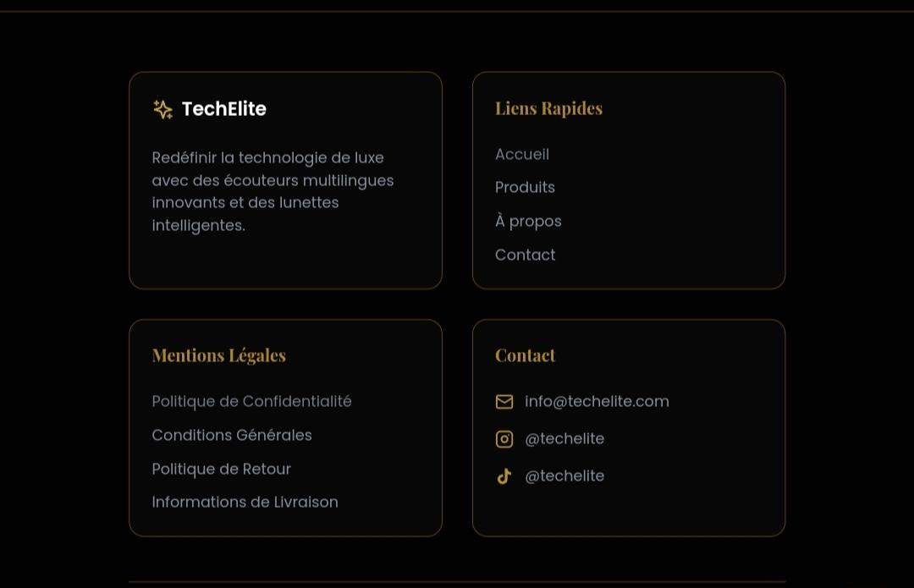Open Politique de Confidentialité
Viewport: 914px width, 588px height.
coord(251,402)
